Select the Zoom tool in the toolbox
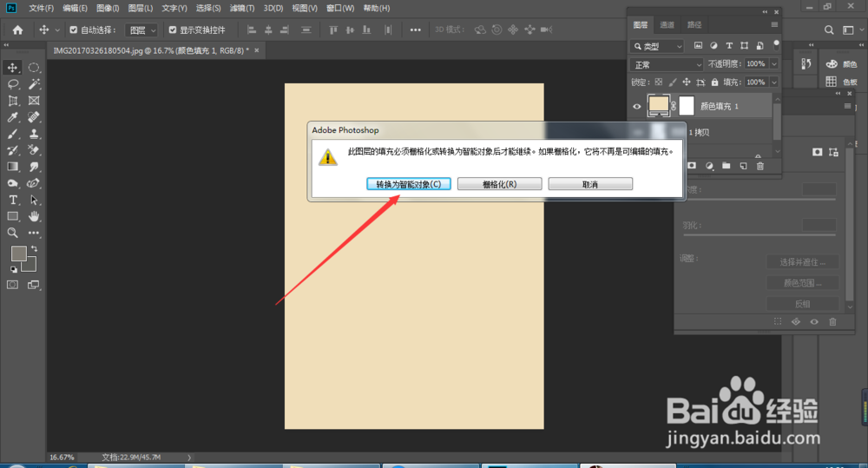 (x=12, y=234)
